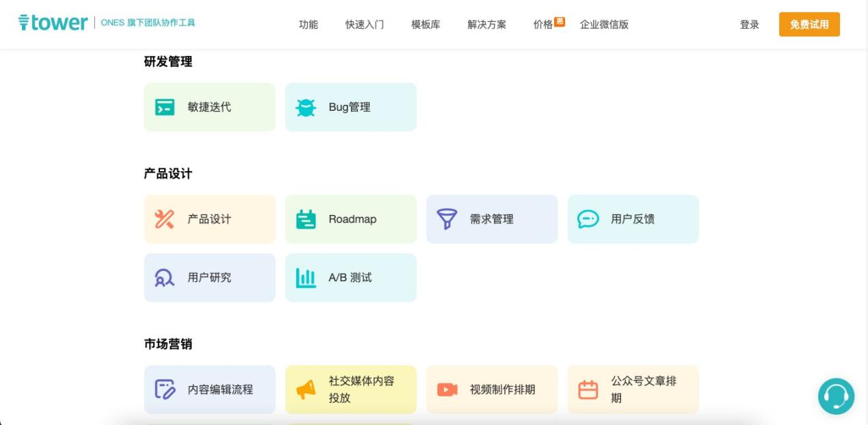
Task: Click the 产品设计 card label text
Action: click(209, 219)
